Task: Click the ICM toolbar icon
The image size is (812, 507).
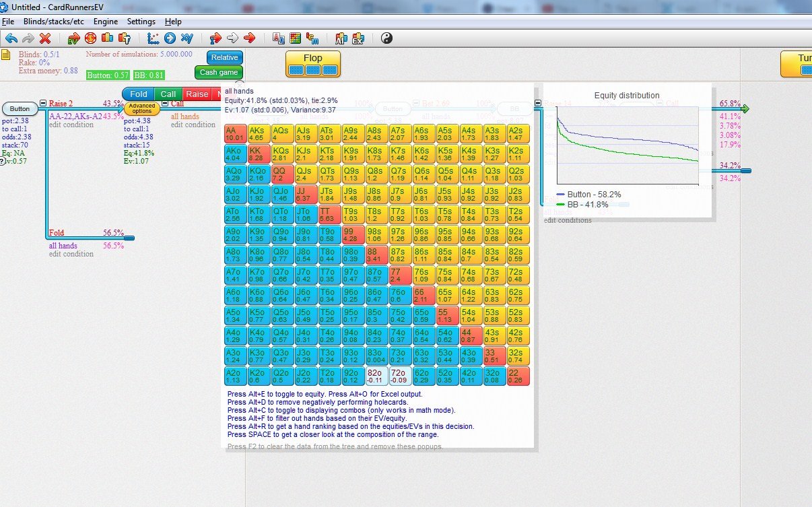Action: 312,38
